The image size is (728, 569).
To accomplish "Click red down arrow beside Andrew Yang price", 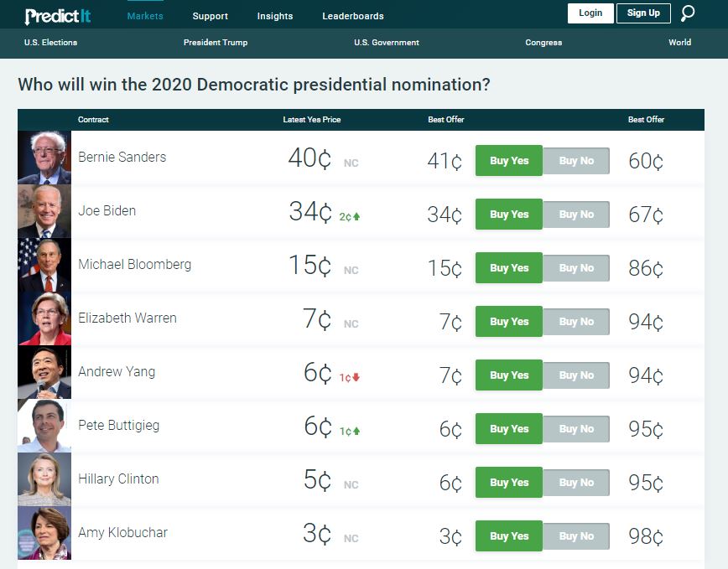I will pyautogui.click(x=356, y=377).
